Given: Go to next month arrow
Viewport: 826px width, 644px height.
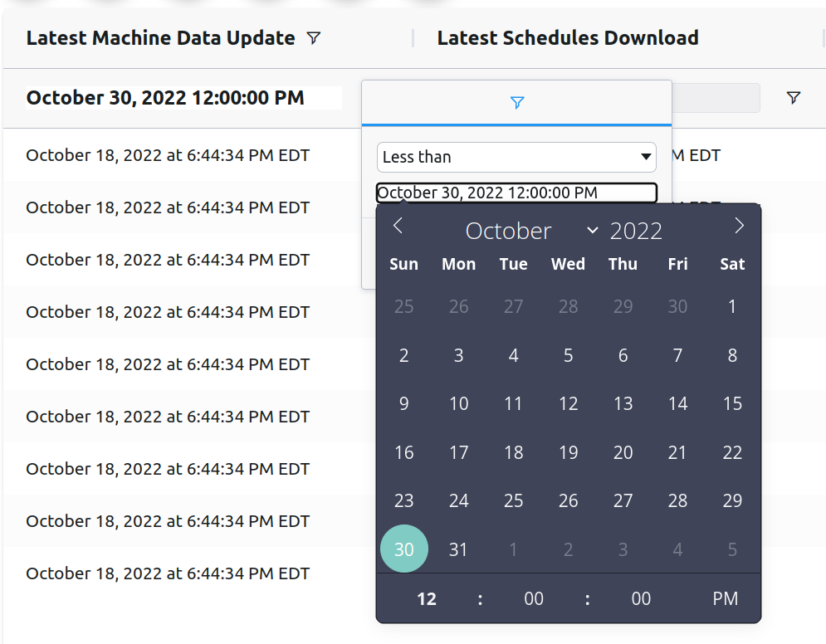Looking at the screenshot, I should [x=739, y=226].
